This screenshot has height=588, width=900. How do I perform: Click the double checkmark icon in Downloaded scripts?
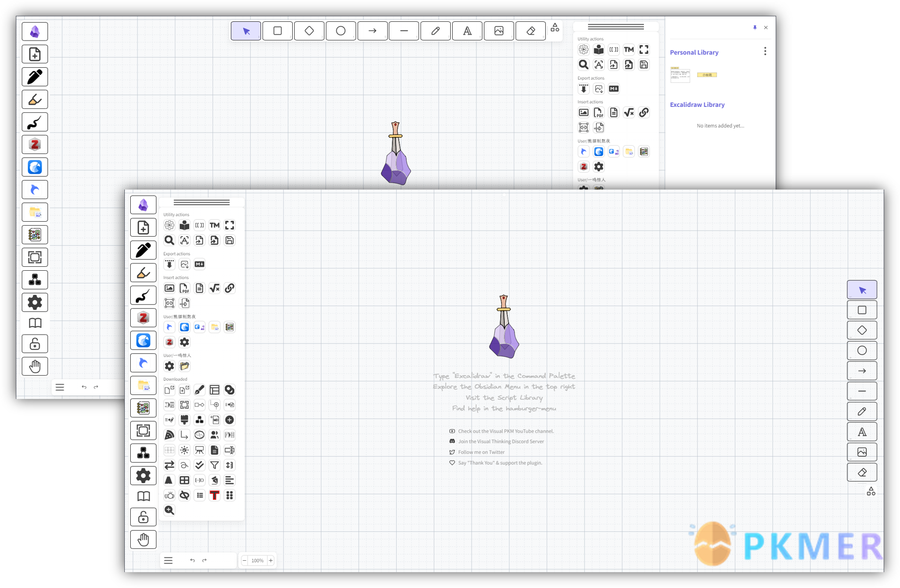200,465
